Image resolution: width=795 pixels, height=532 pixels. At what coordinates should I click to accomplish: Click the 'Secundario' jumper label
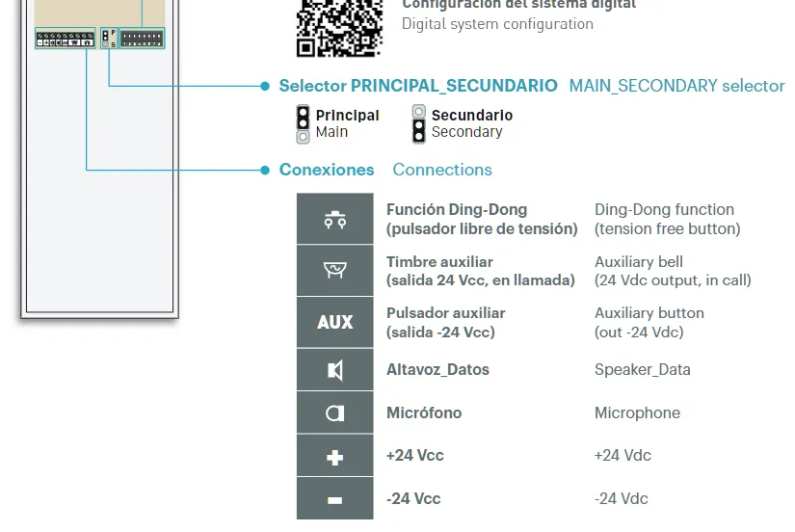472,115
